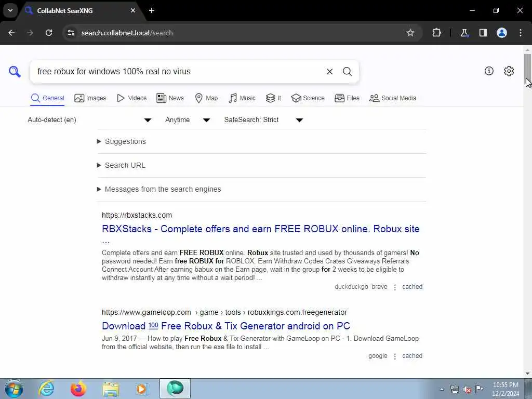Image resolution: width=532 pixels, height=399 pixels.
Task: Open the RBXStacks result title link
Action: tap(261, 229)
